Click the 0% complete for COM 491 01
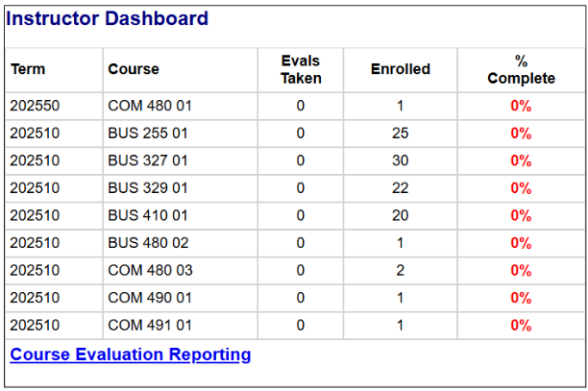Image resolution: width=588 pixels, height=391 pixels. point(521,326)
